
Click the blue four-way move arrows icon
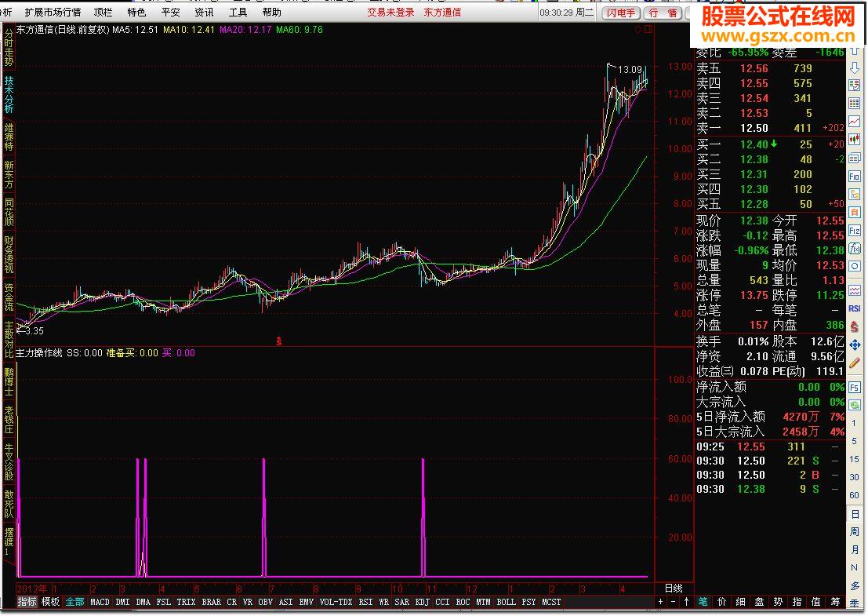pos(854,345)
